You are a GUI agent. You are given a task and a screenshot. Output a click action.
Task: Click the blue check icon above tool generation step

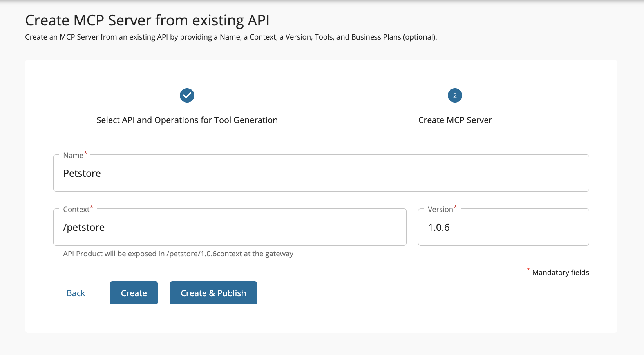(x=187, y=95)
